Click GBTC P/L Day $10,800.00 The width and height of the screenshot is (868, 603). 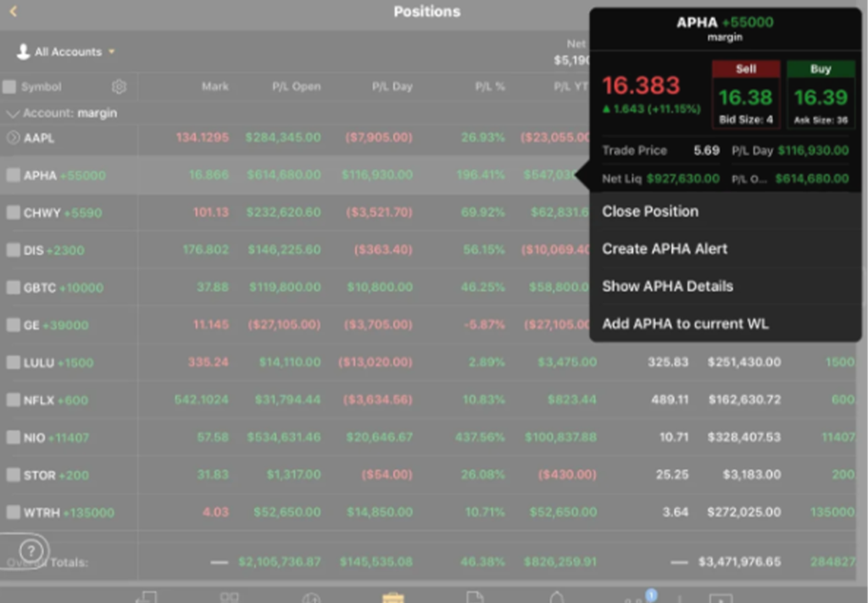point(380,288)
